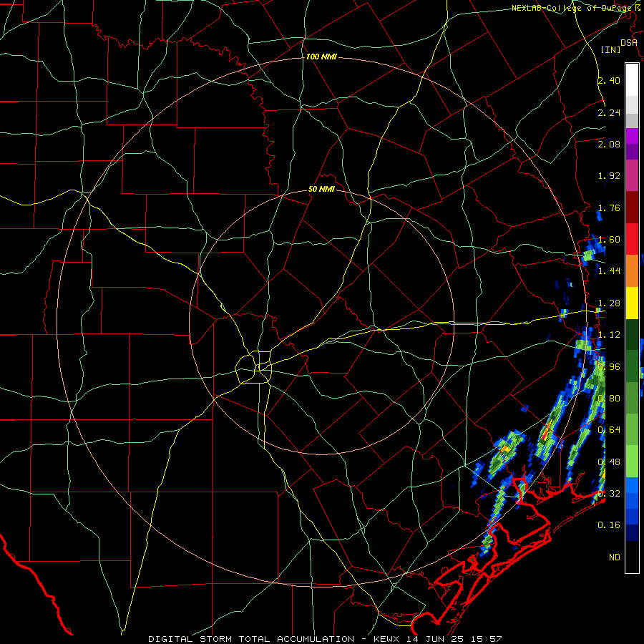Click the '1.92' legend value

click(609, 176)
